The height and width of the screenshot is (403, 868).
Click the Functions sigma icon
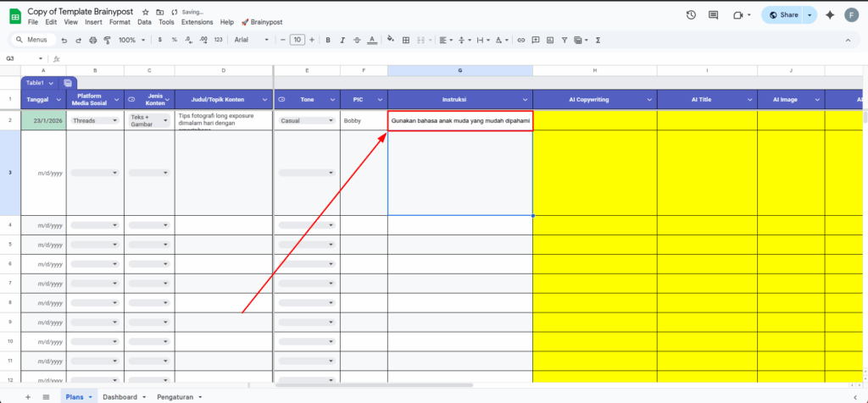598,40
